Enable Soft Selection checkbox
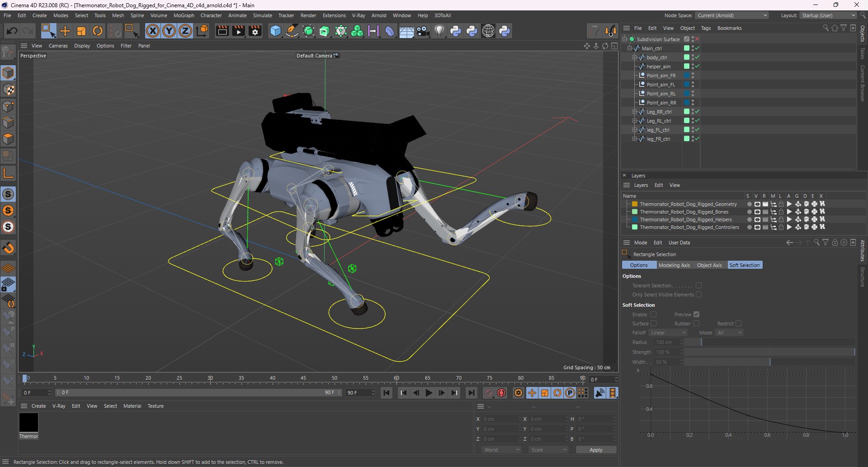This screenshot has height=467, width=868. [x=653, y=315]
